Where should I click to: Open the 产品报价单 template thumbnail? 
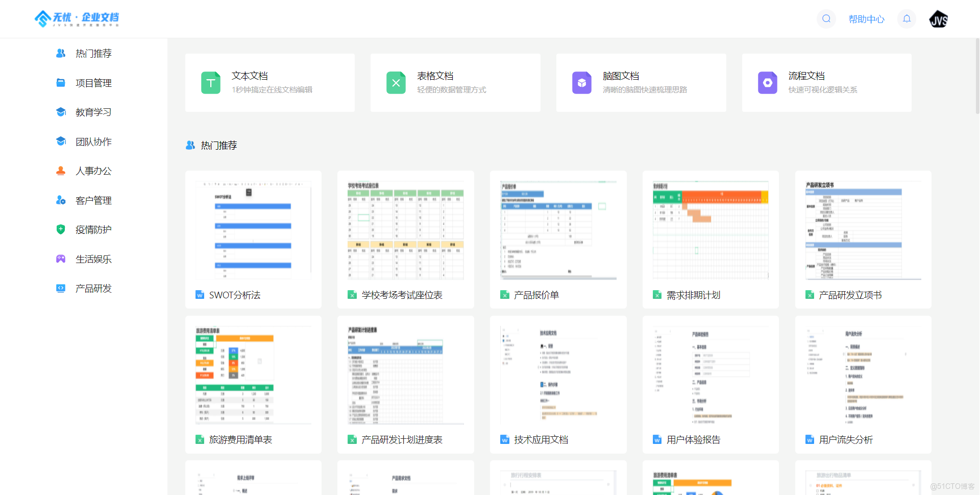(x=558, y=230)
